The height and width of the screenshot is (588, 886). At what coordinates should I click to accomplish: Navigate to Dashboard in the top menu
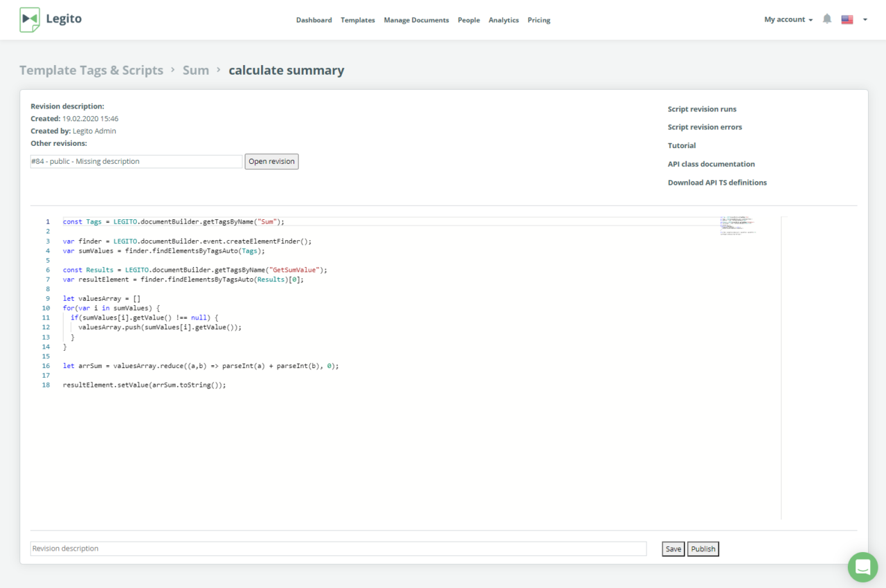click(x=314, y=20)
